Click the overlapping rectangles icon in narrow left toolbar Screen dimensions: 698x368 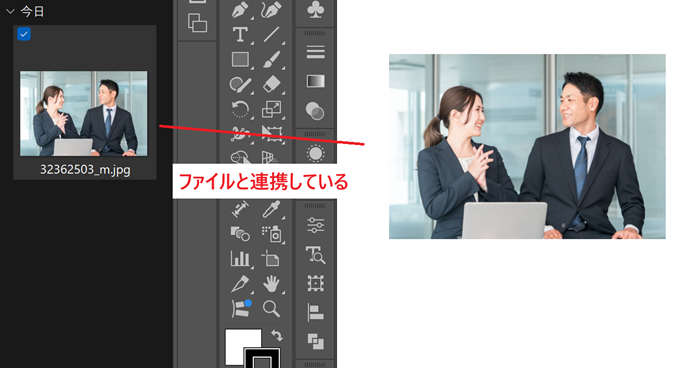coord(197,23)
